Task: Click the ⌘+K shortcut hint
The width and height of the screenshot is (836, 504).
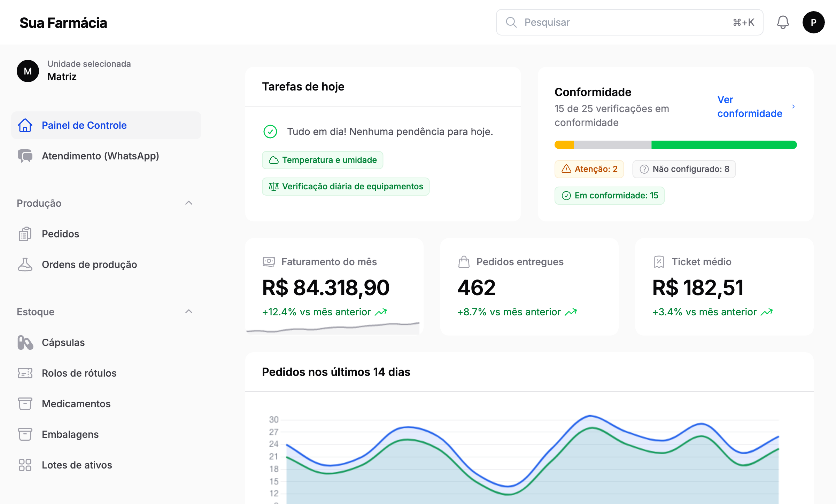Action: tap(743, 22)
